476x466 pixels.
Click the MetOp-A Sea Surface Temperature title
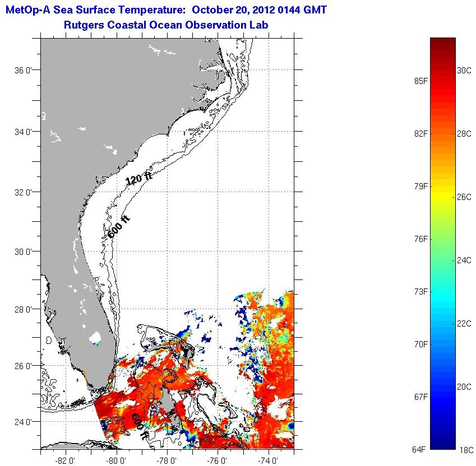pos(167,10)
